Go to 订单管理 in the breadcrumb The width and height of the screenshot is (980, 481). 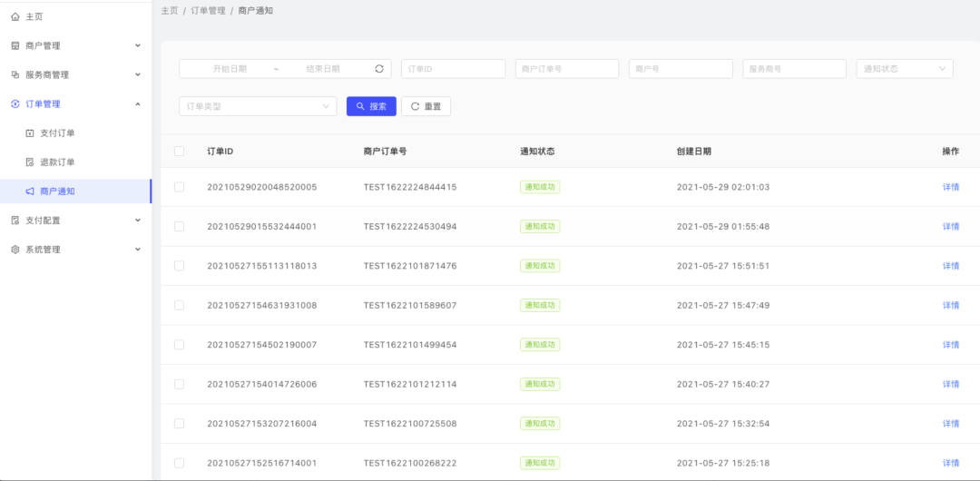208,11
